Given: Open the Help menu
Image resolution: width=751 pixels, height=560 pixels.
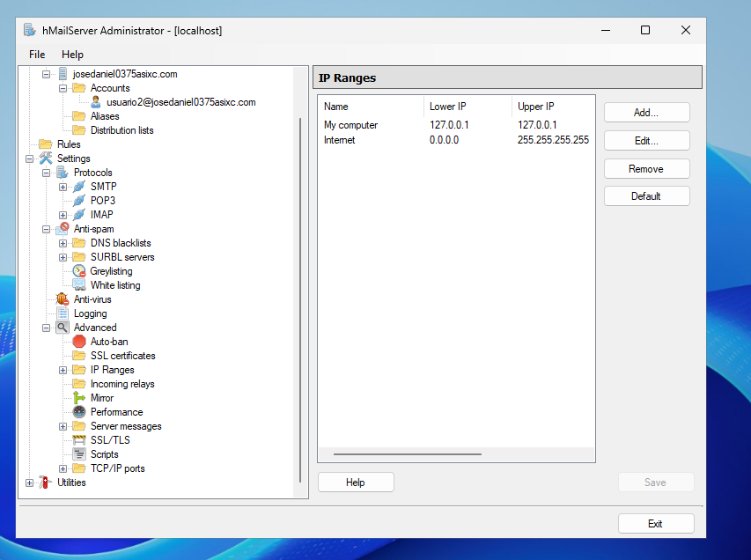Looking at the screenshot, I should click(72, 55).
